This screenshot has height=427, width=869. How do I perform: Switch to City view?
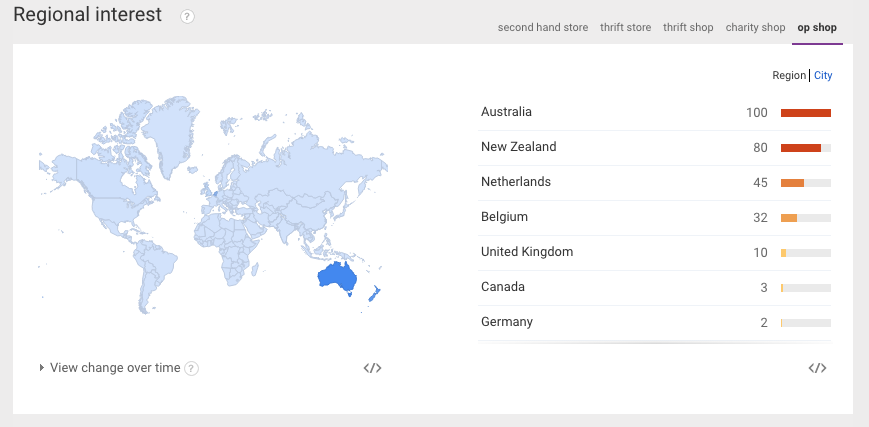tap(823, 75)
